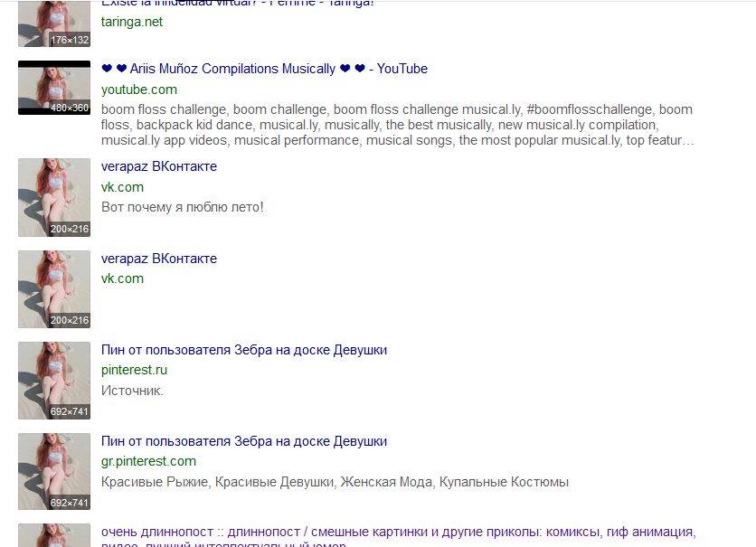
Task: Open the 'Existe la infidelidad virtual' Taringa title
Action: tap(238, 4)
